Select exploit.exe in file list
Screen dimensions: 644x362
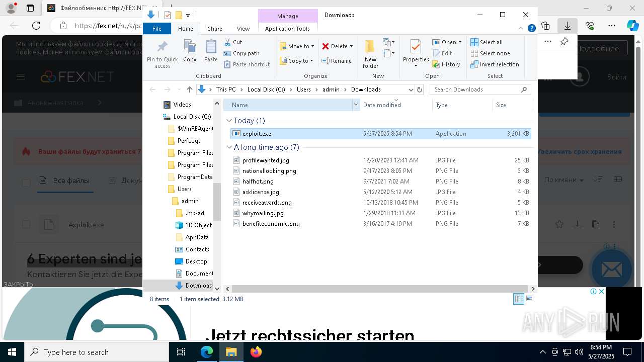point(380,134)
